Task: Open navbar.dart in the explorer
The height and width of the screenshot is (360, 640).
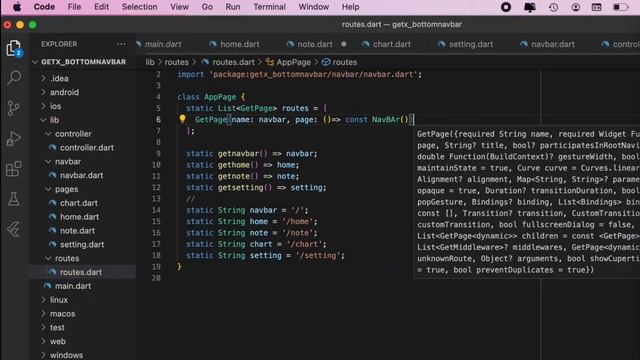Action: [x=81, y=176]
